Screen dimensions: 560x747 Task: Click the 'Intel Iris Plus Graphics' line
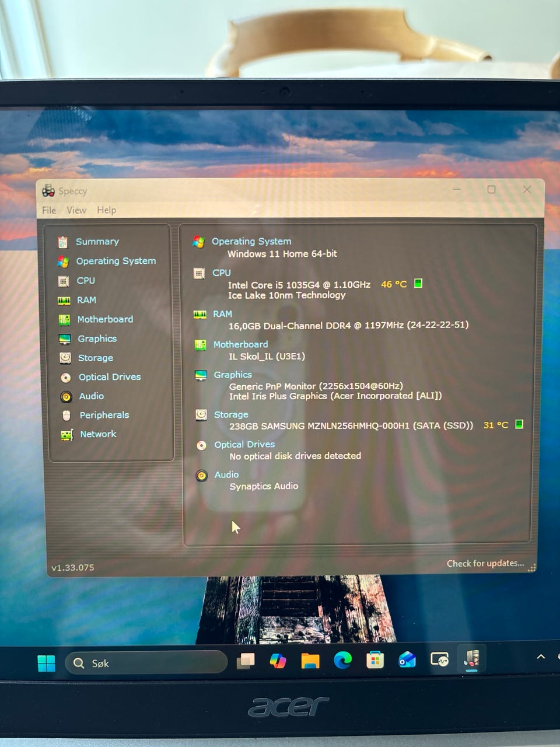pos(335,396)
